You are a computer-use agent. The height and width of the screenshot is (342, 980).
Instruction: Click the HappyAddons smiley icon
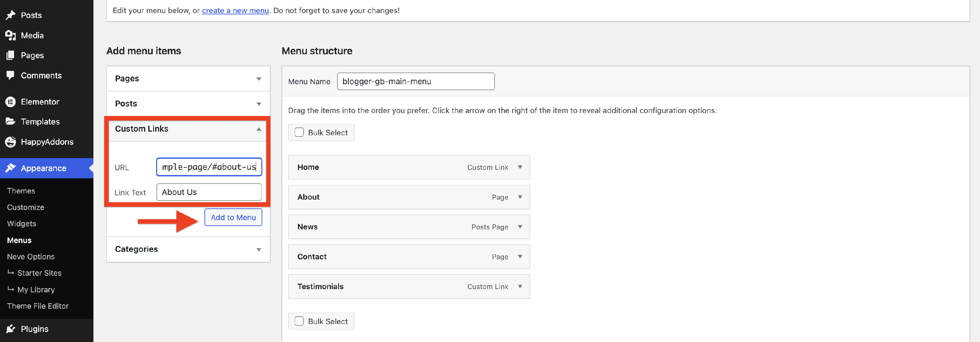click(11, 142)
